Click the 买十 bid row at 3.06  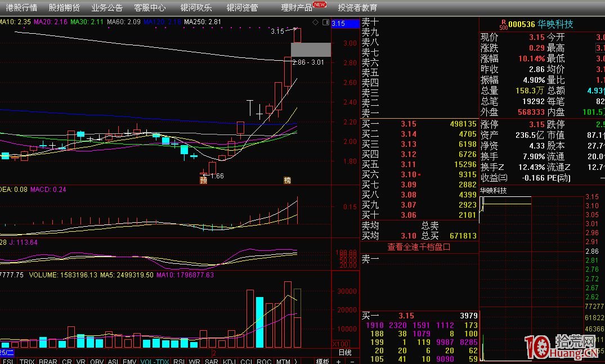419,215
